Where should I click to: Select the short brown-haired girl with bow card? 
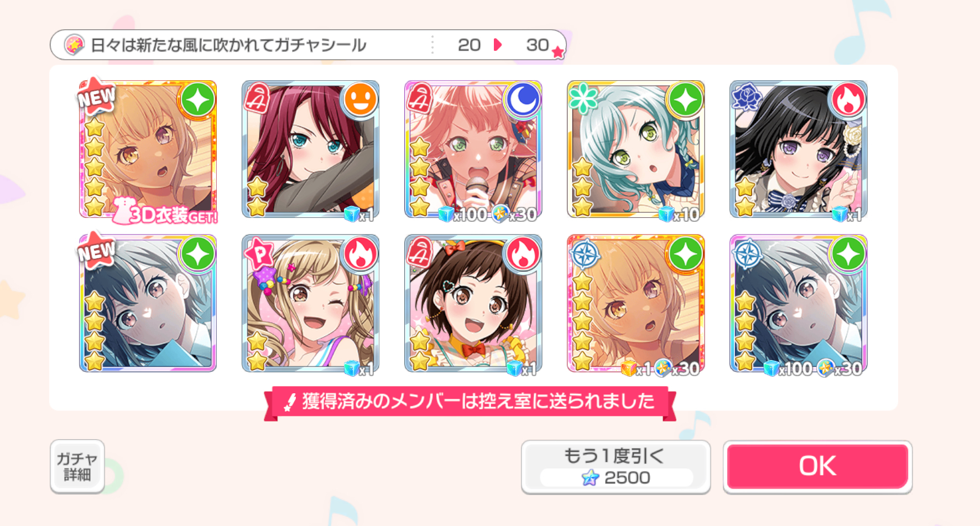click(473, 304)
